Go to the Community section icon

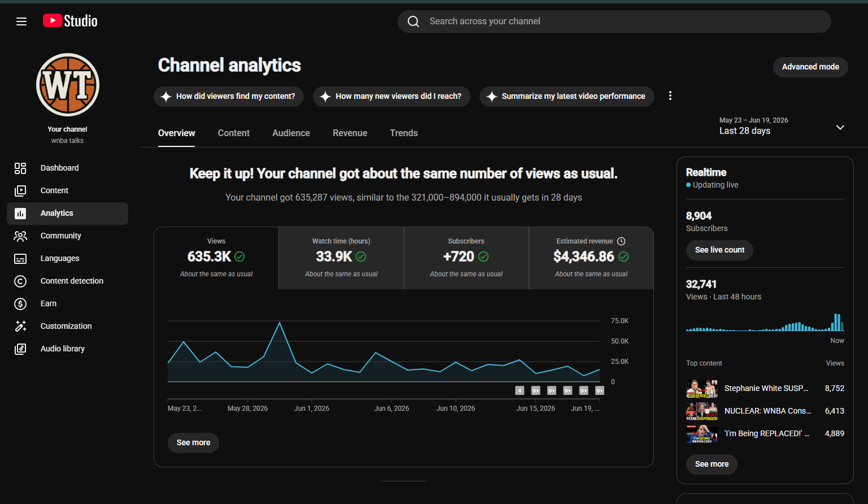click(20, 236)
